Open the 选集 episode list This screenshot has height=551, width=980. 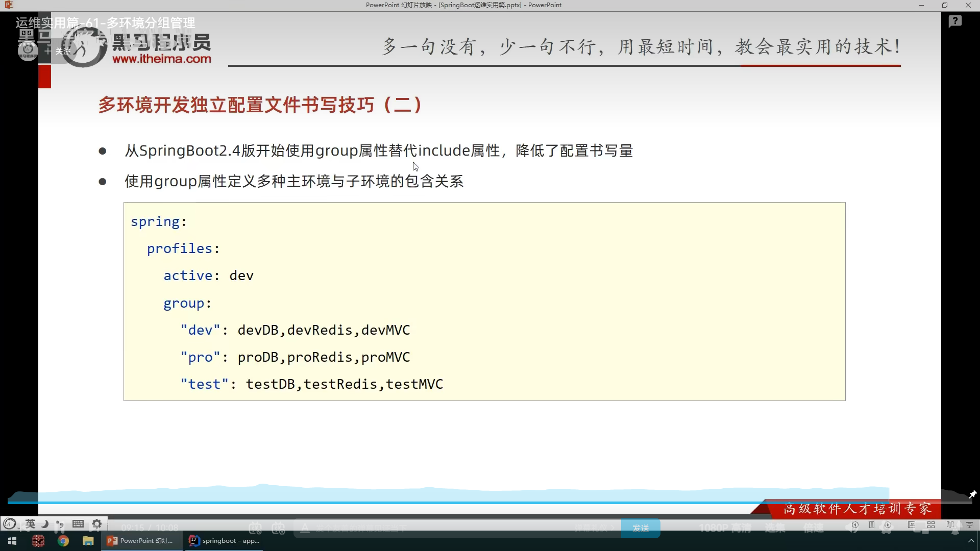point(774,528)
